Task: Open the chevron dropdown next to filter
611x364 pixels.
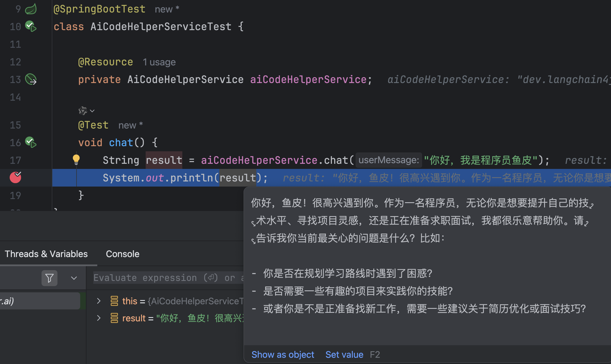Action: (x=74, y=278)
